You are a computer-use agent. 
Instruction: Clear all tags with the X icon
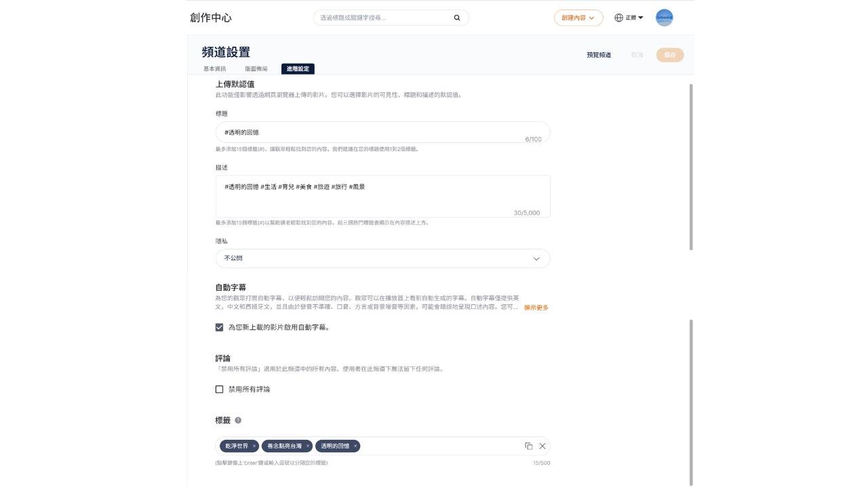tap(542, 446)
